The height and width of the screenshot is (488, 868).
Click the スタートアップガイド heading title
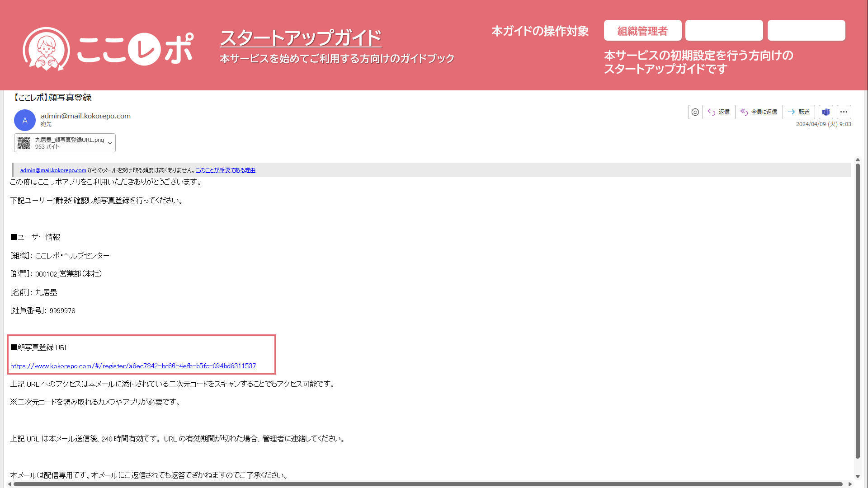[300, 38]
